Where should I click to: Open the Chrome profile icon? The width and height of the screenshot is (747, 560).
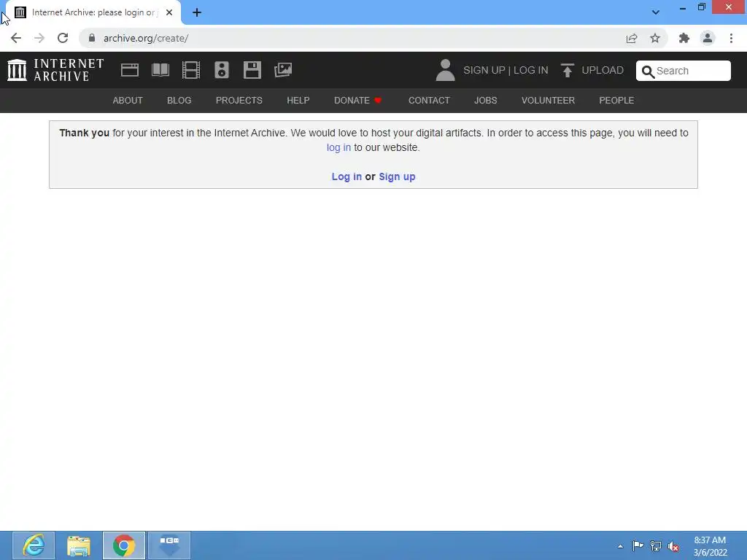pyautogui.click(x=708, y=38)
